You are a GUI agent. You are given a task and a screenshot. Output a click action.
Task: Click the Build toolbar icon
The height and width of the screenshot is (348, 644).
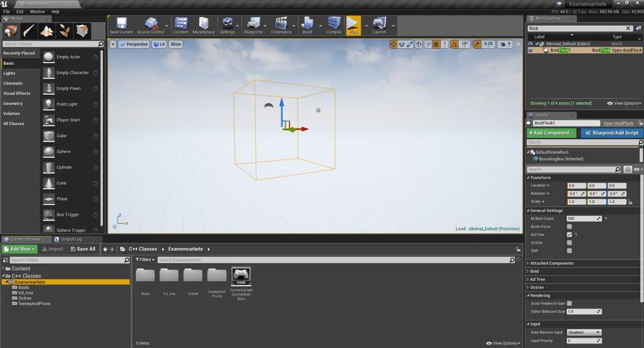(307, 26)
